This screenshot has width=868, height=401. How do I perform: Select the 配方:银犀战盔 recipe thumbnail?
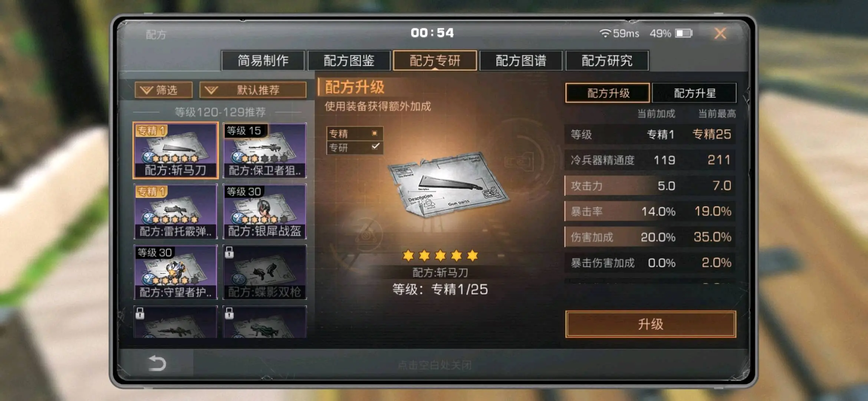tap(265, 211)
